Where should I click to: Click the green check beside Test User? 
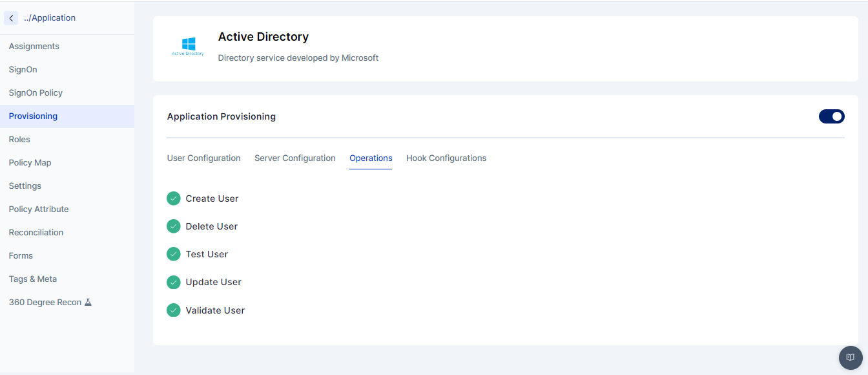173,254
